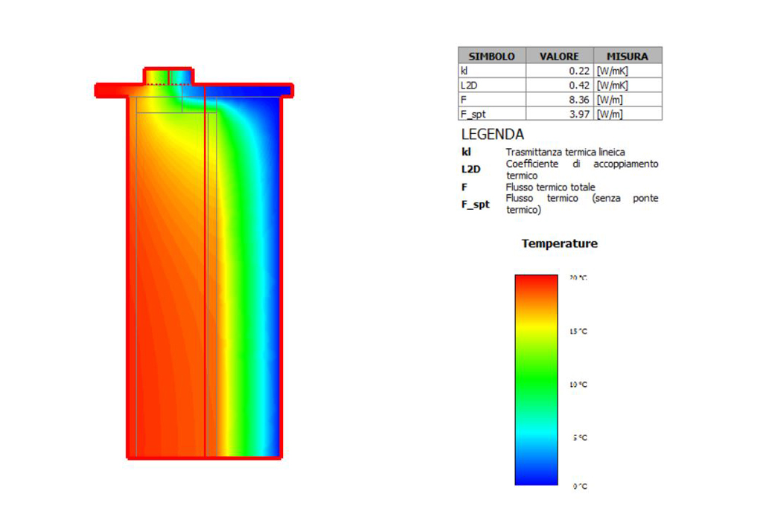
Task: Click the 15 °C scale label
Action: [578, 331]
